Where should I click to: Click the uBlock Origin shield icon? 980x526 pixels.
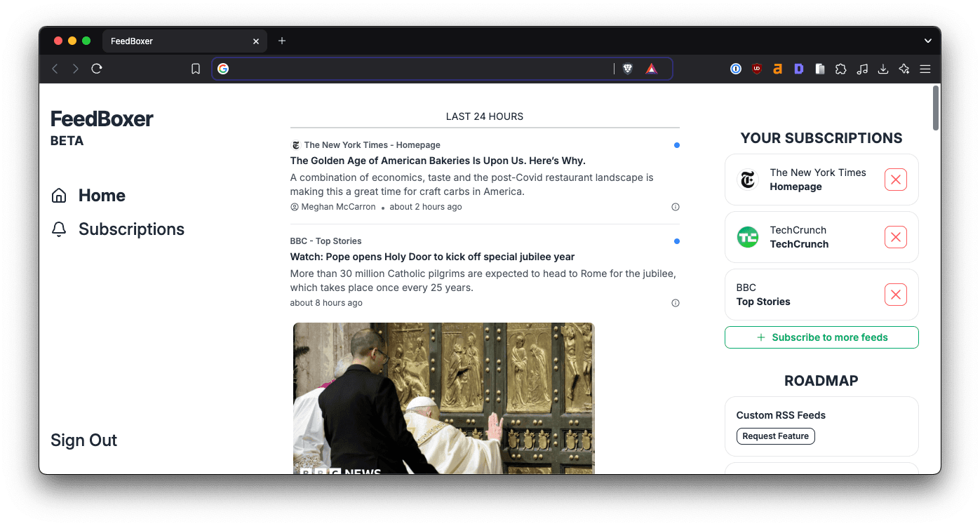(756, 69)
